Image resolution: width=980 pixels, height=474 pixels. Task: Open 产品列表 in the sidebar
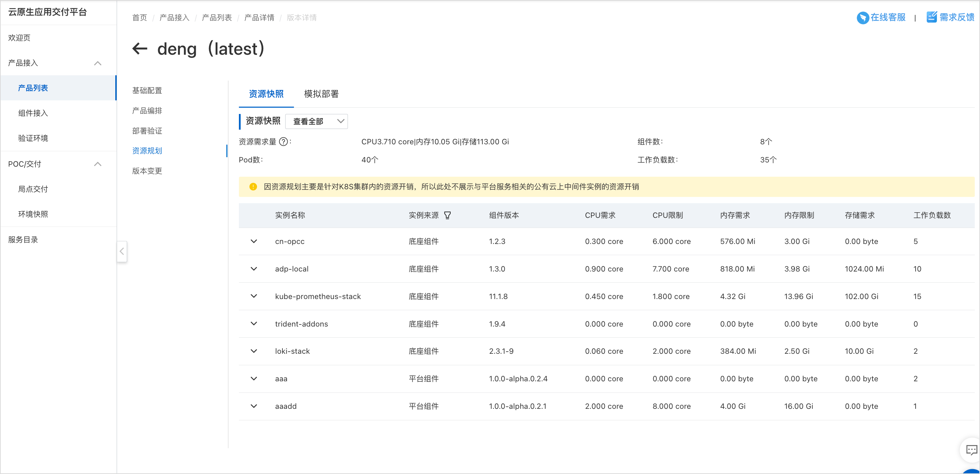pyautogui.click(x=58, y=88)
